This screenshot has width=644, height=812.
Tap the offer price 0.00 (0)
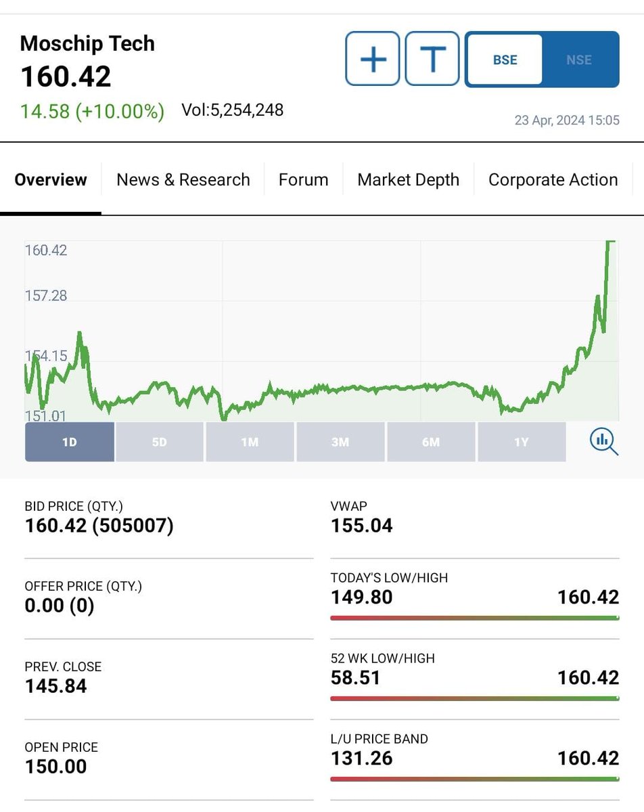(60, 606)
